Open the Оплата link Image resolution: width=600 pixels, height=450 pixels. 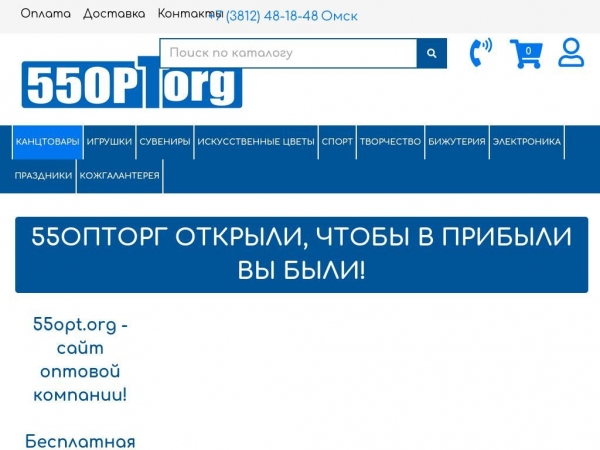46,14
